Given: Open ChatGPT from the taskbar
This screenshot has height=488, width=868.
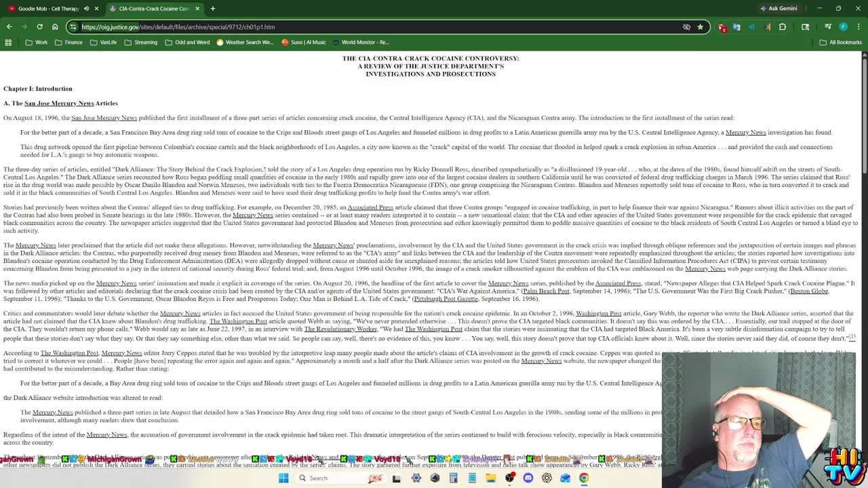Looking at the screenshot, I should [x=547, y=478].
